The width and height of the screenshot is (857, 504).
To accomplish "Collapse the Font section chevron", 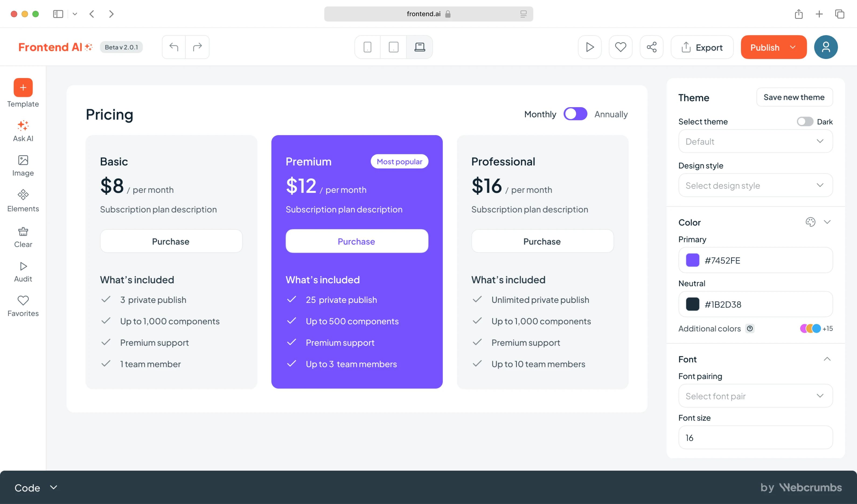I will [827, 359].
